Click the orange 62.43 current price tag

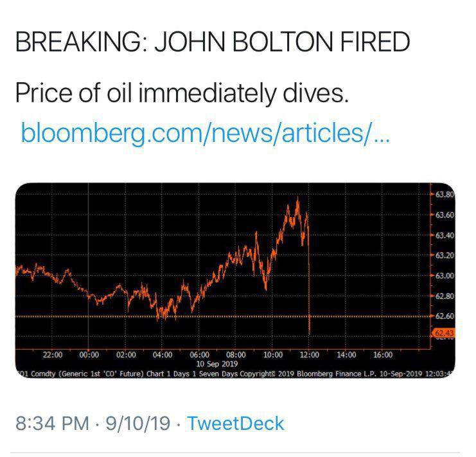pos(444,332)
